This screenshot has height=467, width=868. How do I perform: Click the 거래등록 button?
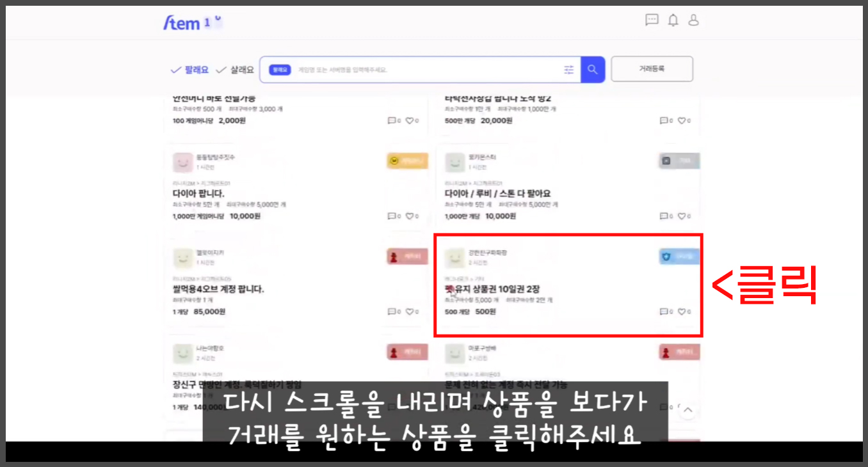point(652,68)
